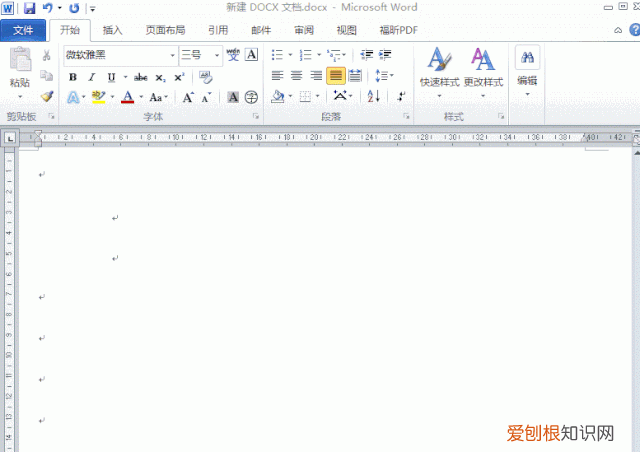Open the text effects A button

pos(73,98)
